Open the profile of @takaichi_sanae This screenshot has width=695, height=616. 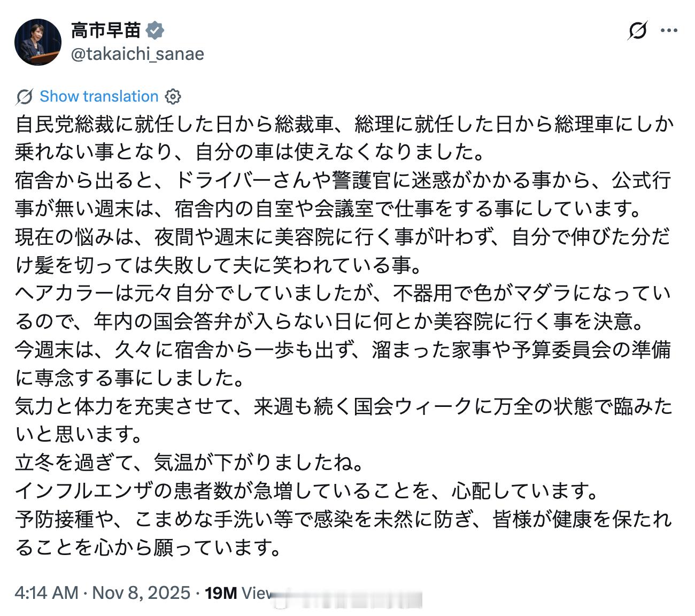pos(138,53)
